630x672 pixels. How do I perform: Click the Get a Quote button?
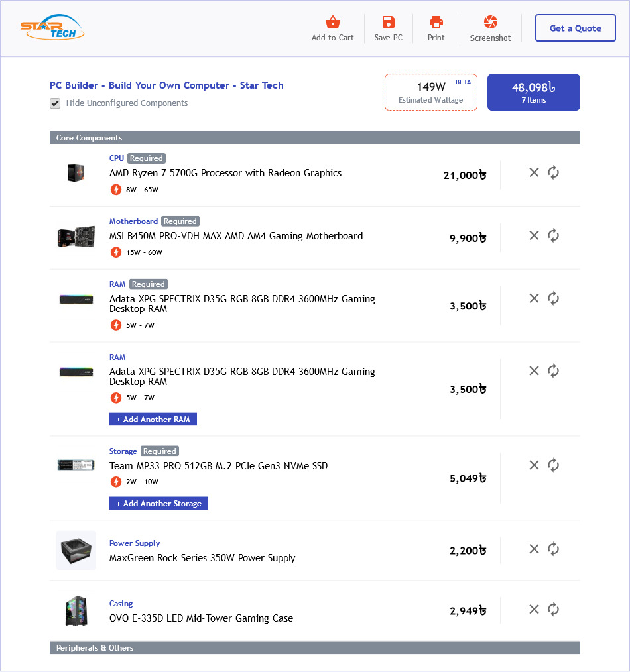coord(575,28)
